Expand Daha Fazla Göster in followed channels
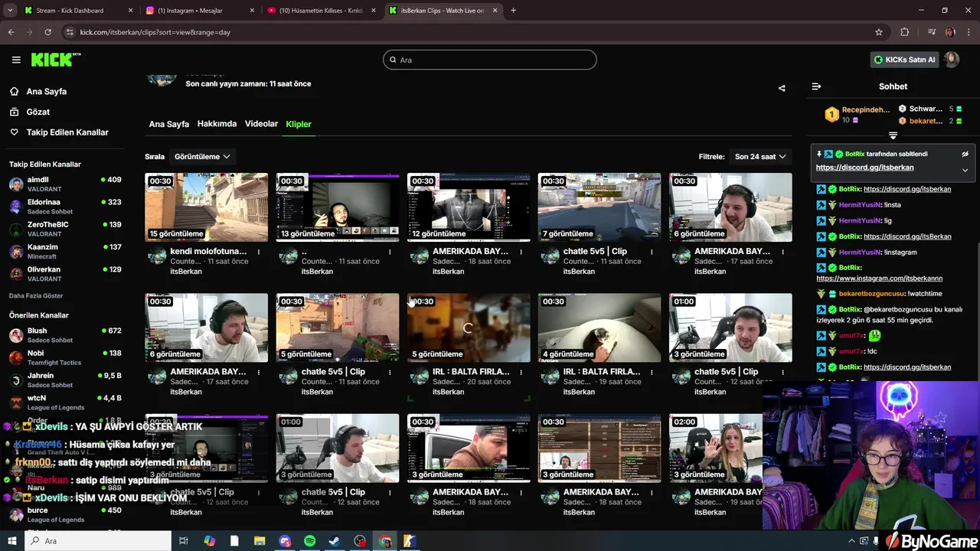The width and height of the screenshot is (980, 551). pyautogui.click(x=36, y=295)
